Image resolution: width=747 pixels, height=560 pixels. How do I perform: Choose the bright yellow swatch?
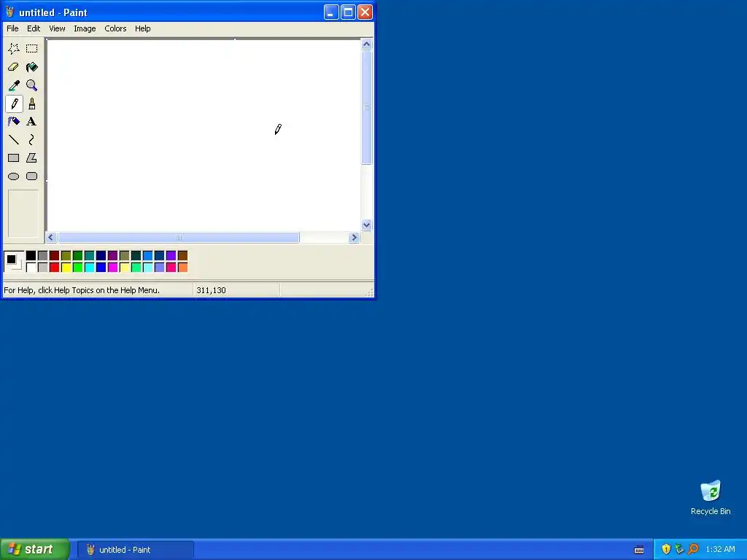tap(66, 267)
